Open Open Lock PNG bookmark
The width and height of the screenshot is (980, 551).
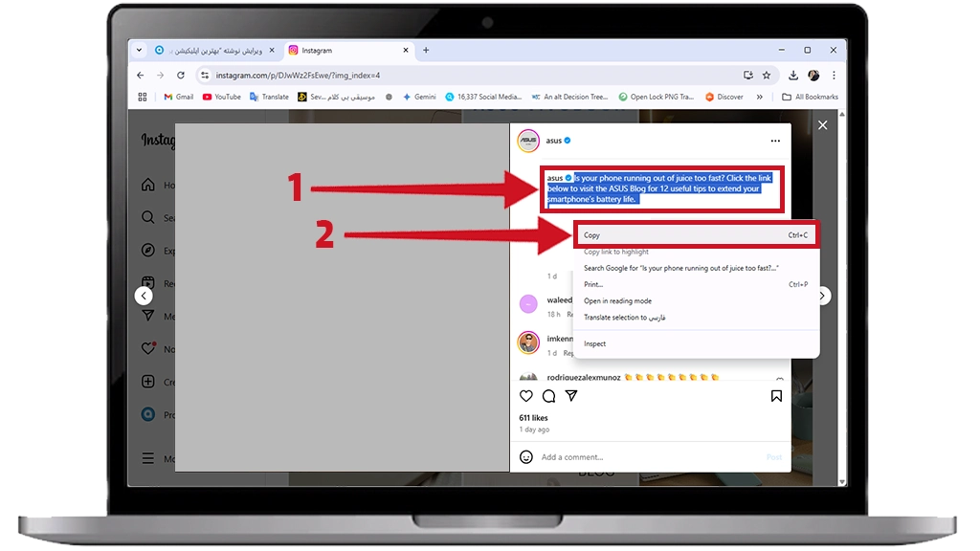pos(657,97)
